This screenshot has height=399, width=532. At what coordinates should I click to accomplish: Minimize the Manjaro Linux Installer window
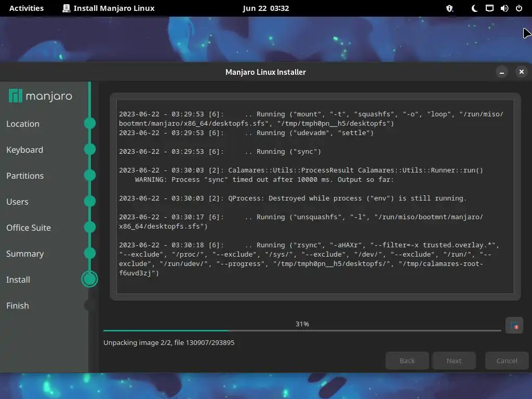point(502,72)
